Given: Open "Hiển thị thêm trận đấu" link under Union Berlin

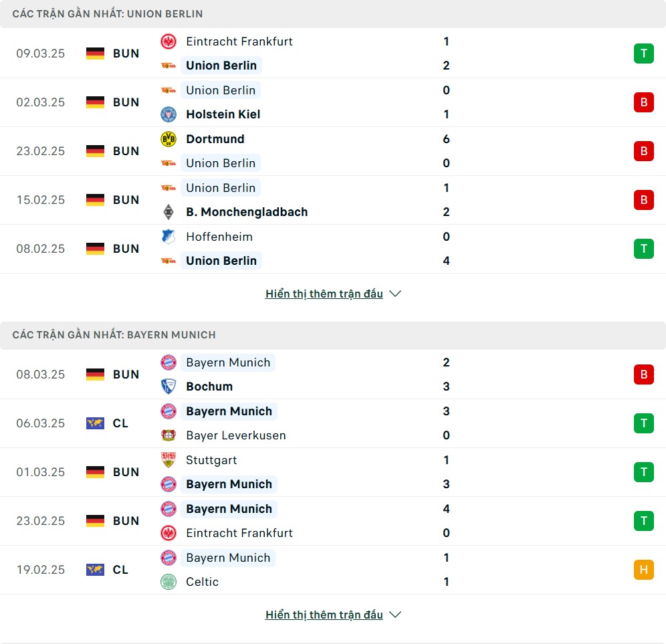Looking at the screenshot, I should click(324, 294).
